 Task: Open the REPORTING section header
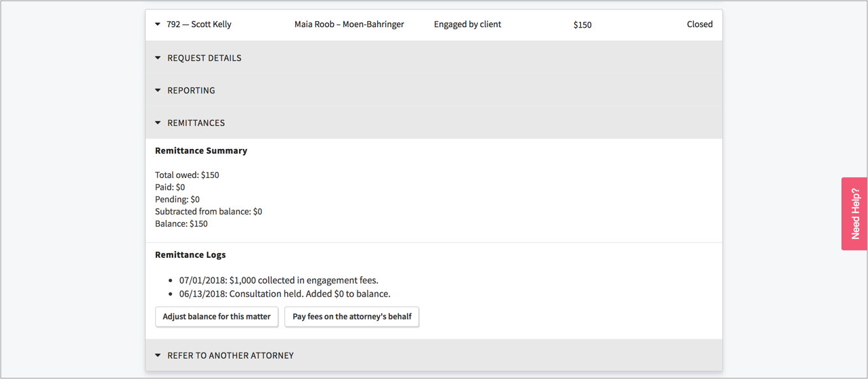[x=191, y=91]
